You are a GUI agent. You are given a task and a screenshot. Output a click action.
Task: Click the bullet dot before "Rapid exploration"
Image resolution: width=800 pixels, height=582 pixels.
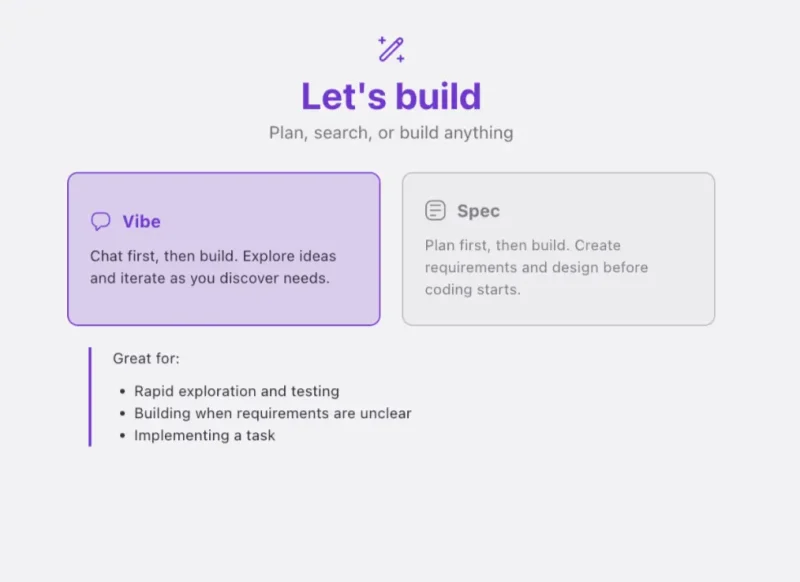click(122, 392)
